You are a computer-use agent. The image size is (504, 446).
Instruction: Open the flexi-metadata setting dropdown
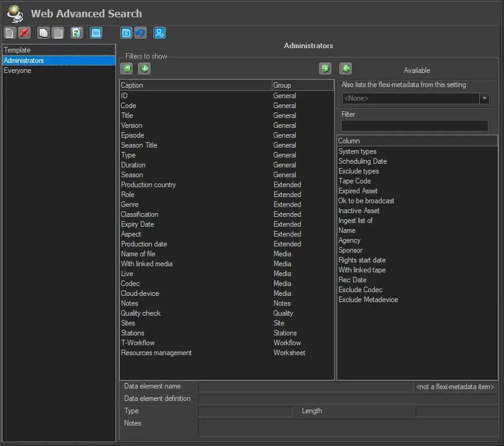484,99
